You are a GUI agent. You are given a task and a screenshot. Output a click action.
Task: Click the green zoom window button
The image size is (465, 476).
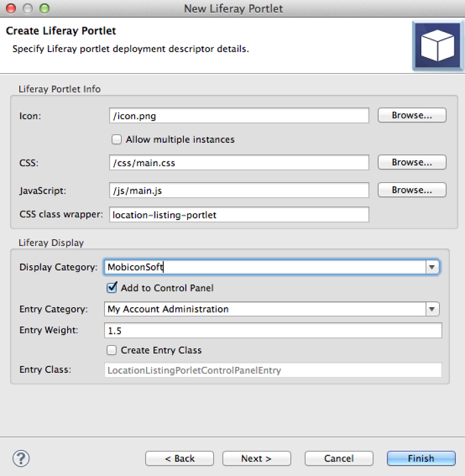pos(45,9)
